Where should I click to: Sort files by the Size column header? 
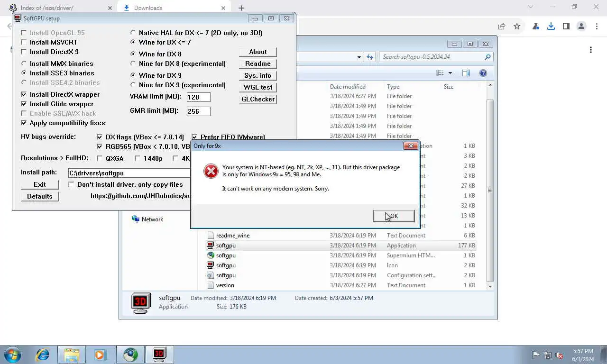pos(449,87)
